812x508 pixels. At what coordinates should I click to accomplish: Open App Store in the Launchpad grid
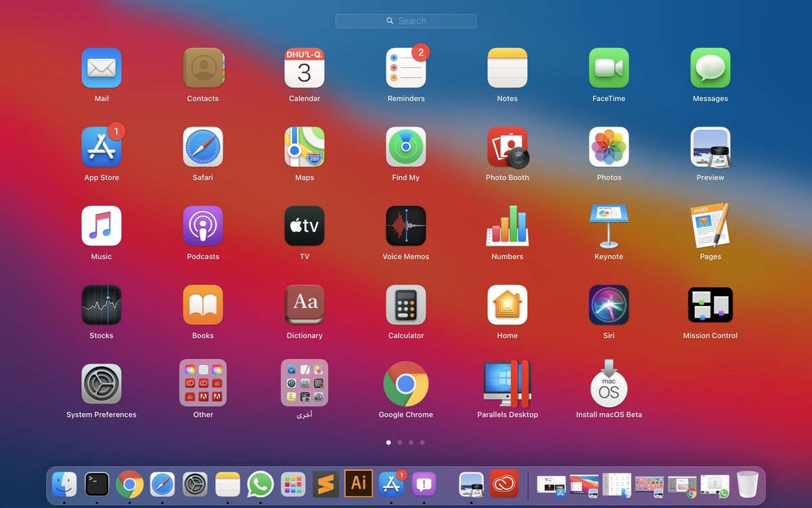point(101,147)
